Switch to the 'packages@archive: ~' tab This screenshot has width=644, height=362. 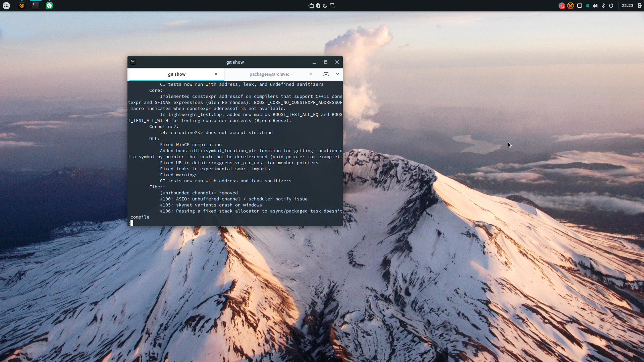(271, 74)
